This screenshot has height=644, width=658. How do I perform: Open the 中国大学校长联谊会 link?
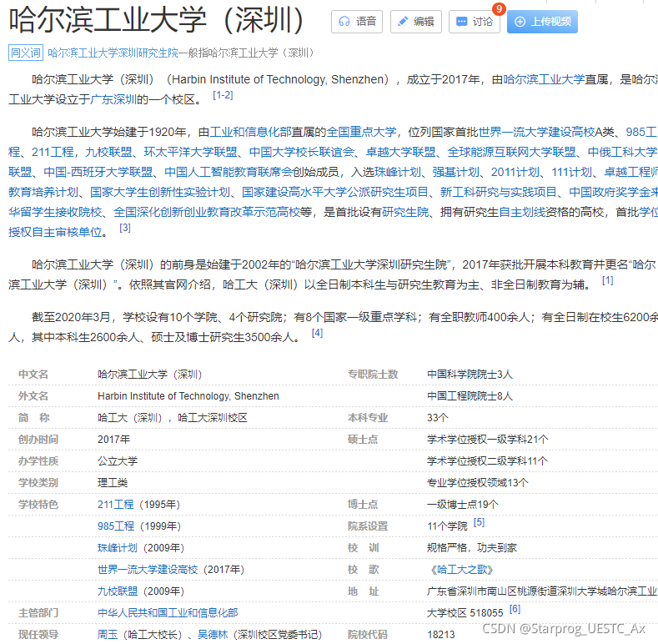click(x=302, y=152)
